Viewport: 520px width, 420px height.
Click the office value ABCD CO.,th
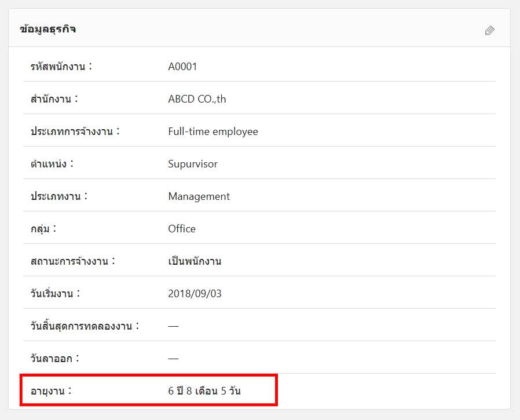[x=197, y=99]
